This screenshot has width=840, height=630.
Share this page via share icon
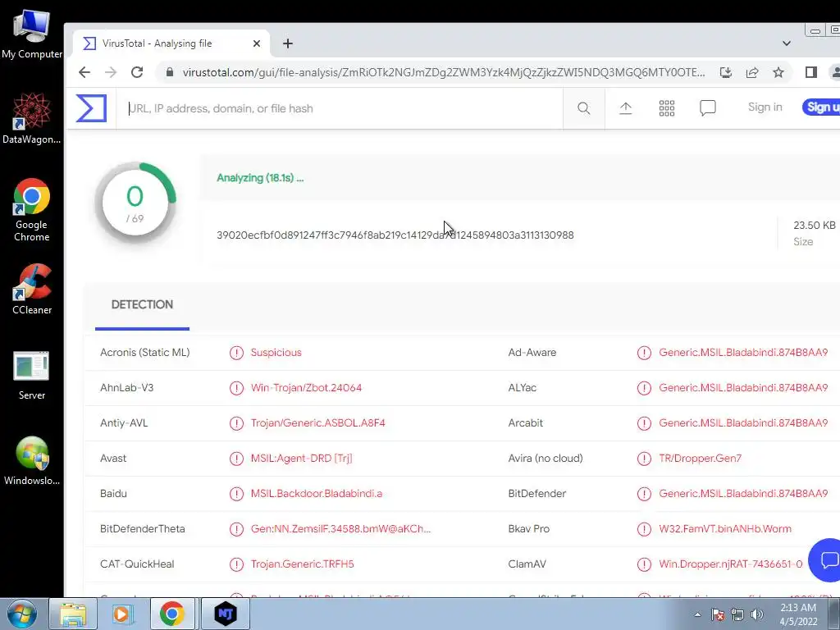click(x=752, y=72)
